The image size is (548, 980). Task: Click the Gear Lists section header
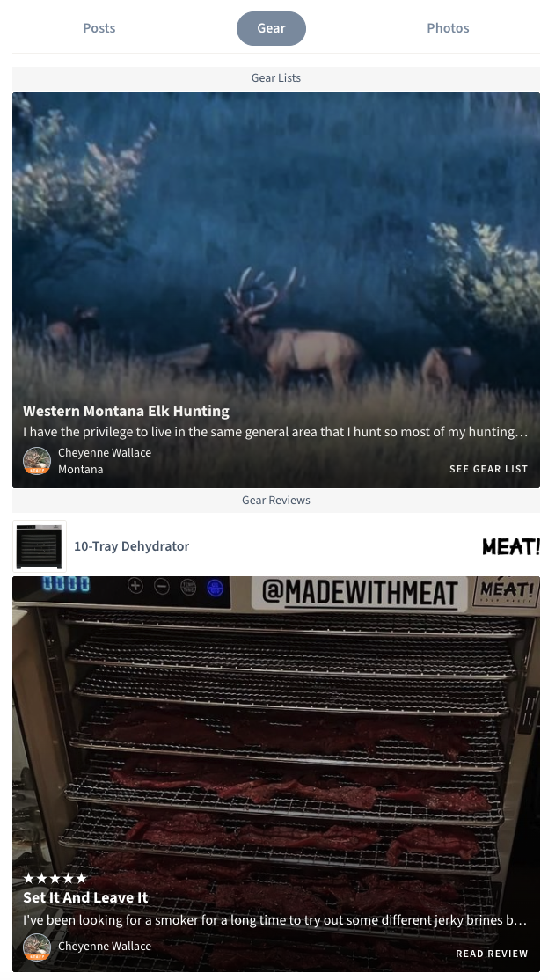[276, 78]
